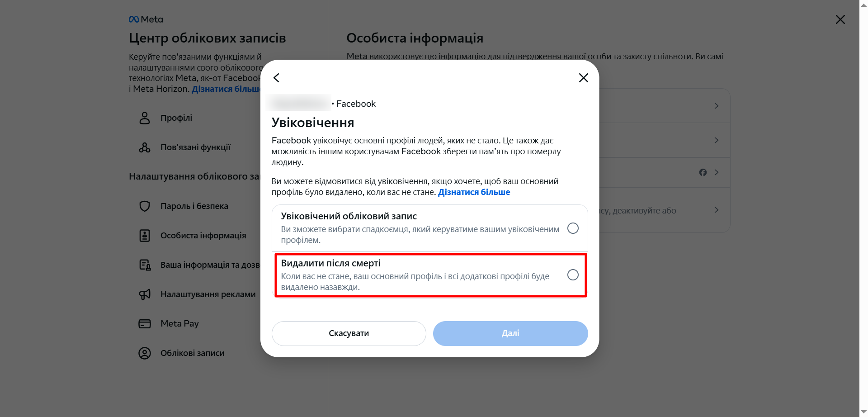Open the Meta Pay menu item
The image size is (868, 417).
point(179,324)
